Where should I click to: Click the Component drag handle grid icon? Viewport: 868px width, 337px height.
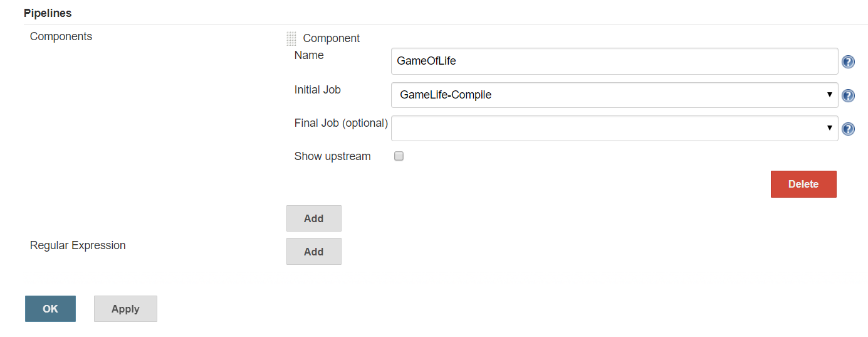(291, 39)
